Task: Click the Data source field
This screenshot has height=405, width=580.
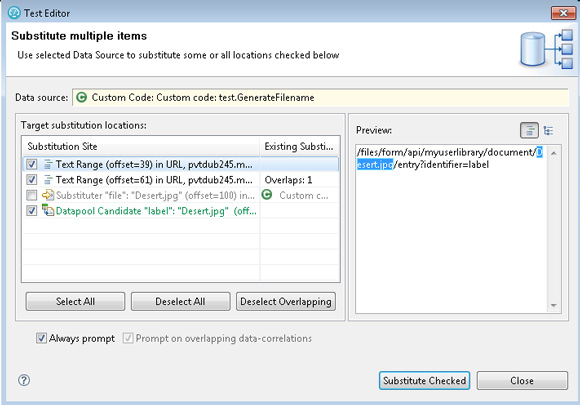Action: [320, 97]
